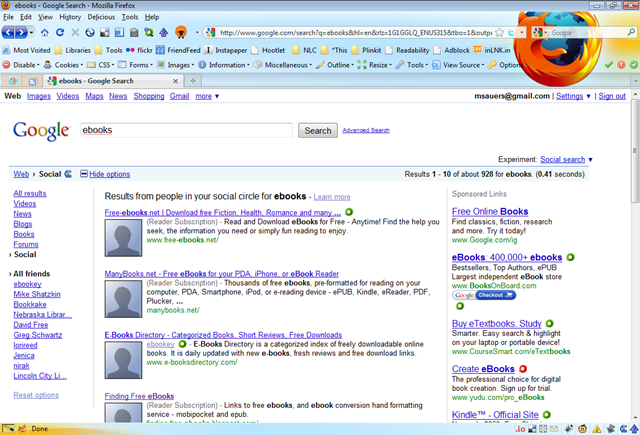
Task: Toggle the Hide options link
Action: point(109,174)
